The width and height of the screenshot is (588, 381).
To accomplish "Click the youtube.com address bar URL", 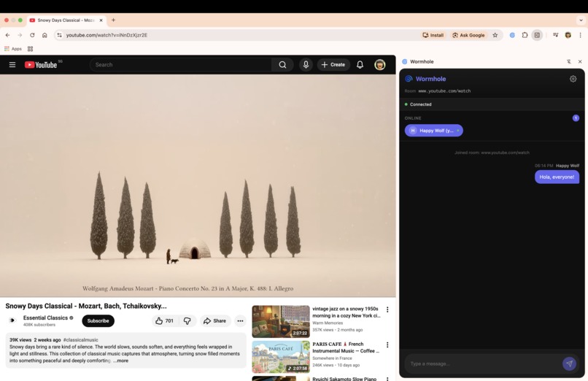I will 107,35.
